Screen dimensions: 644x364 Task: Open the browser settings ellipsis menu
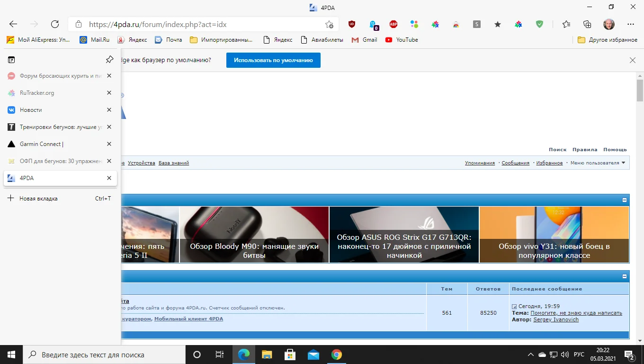click(x=630, y=24)
